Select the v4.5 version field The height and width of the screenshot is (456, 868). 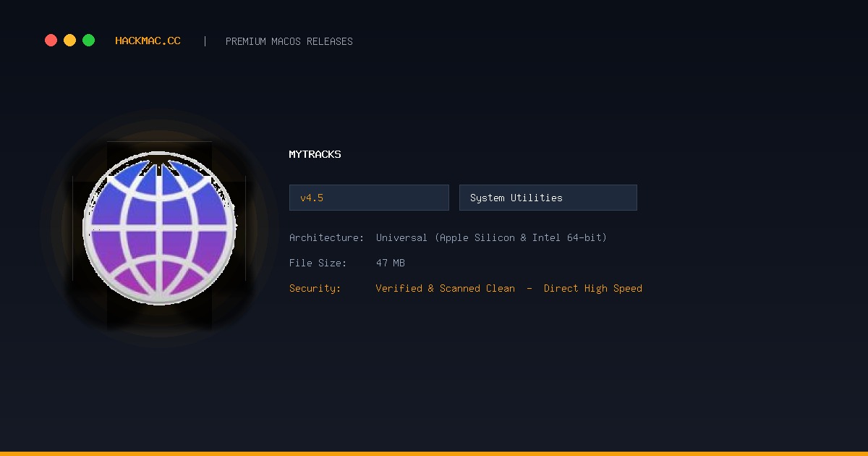[369, 198]
